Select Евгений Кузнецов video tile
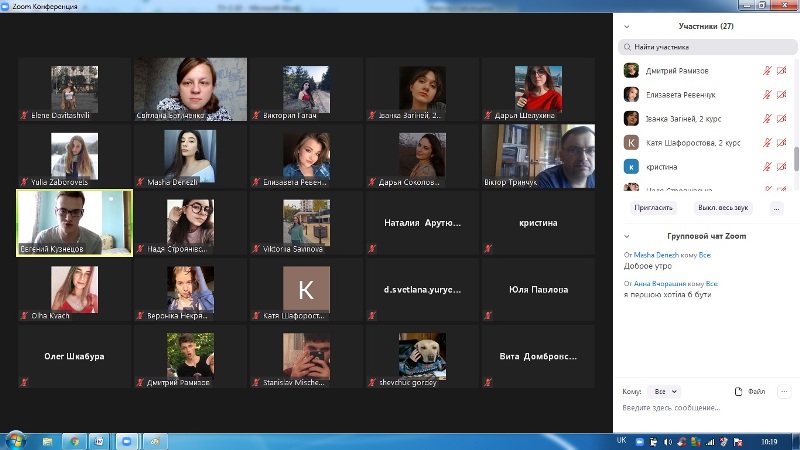Viewport: 800px width, 450px height. (x=74, y=223)
